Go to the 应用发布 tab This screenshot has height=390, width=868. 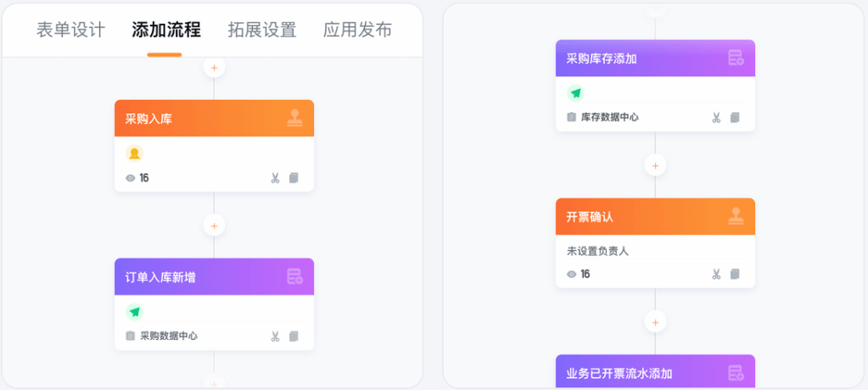357,30
